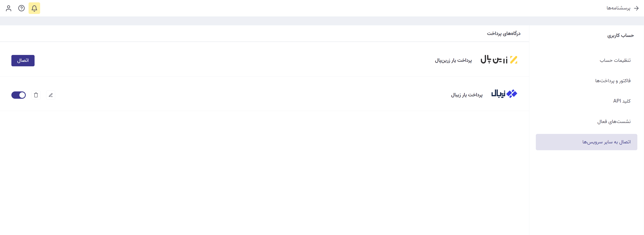Select اتصال به سایر سرویس‌ها sidebar item
Viewport: 644px width, 235px height.
[x=606, y=142]
